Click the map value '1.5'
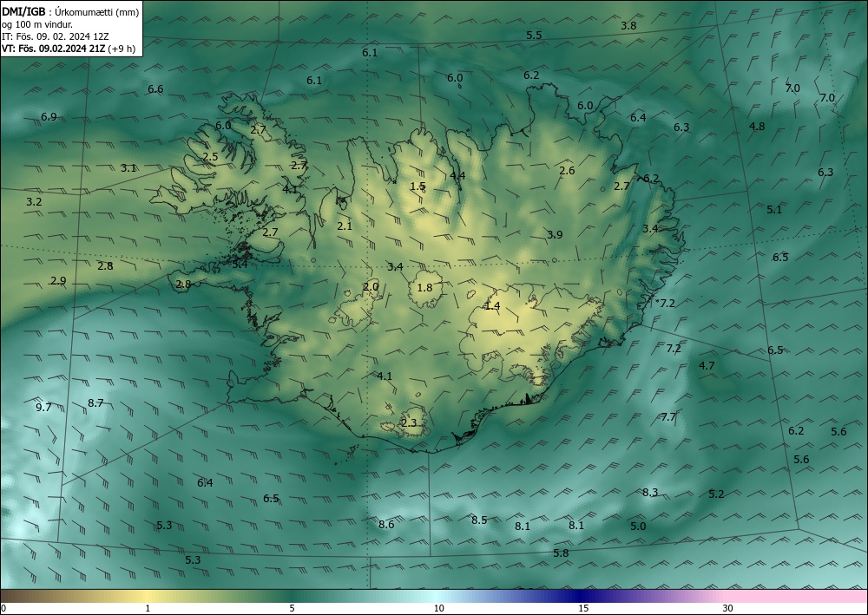 coord(418,186)
